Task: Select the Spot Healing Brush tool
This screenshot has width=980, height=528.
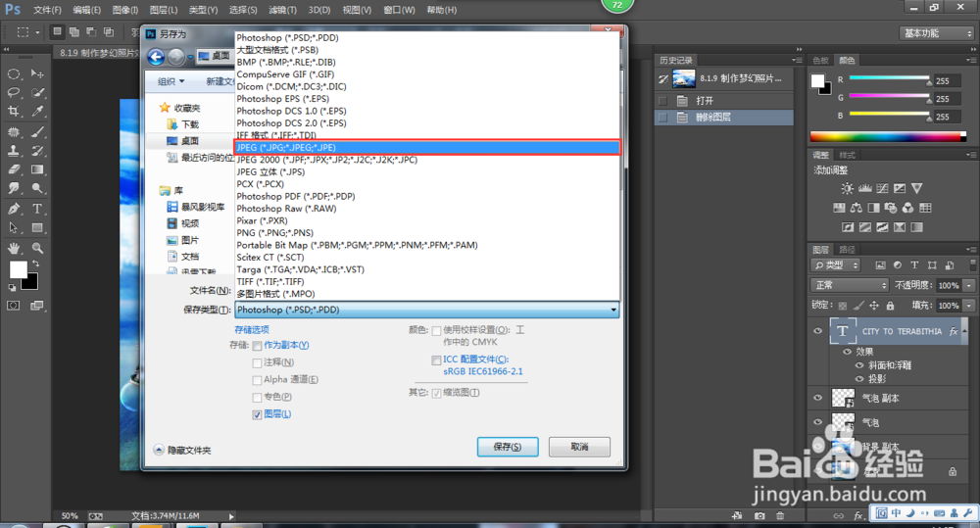Action: point(13,132)
